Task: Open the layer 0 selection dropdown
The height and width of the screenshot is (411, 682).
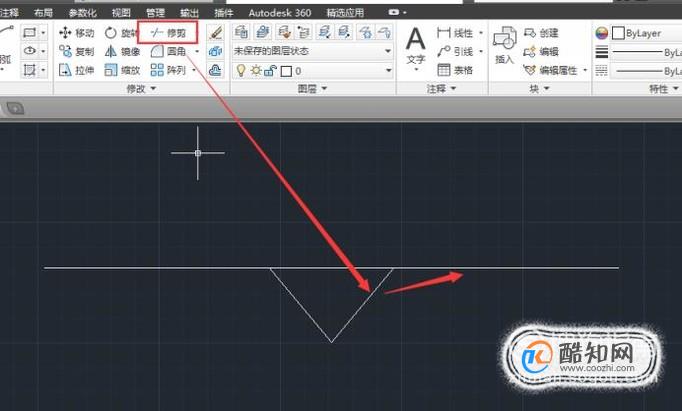Action: tap(313, 70)
